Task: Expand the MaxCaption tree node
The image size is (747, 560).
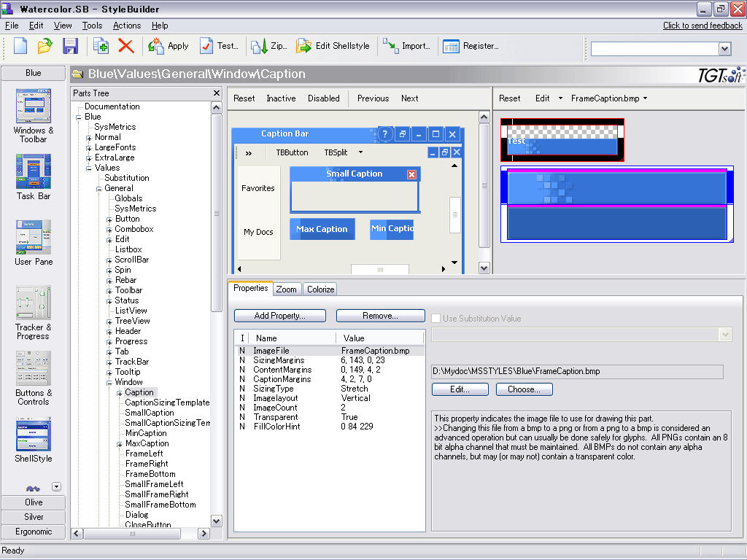Action: [x=120, y=444]
